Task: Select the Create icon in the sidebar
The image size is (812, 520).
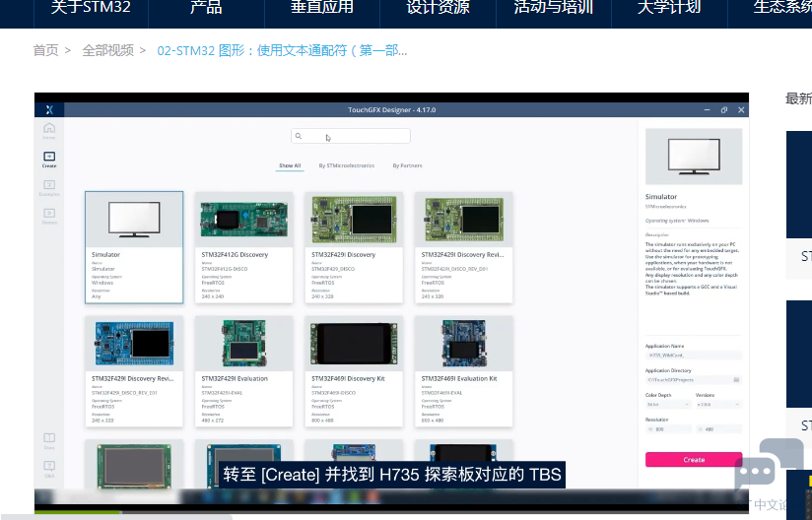Action: click(49, 160)
